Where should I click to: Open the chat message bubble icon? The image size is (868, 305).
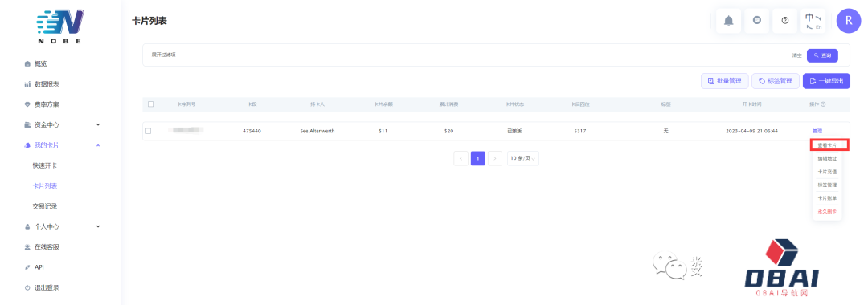(x=757, y=21)
